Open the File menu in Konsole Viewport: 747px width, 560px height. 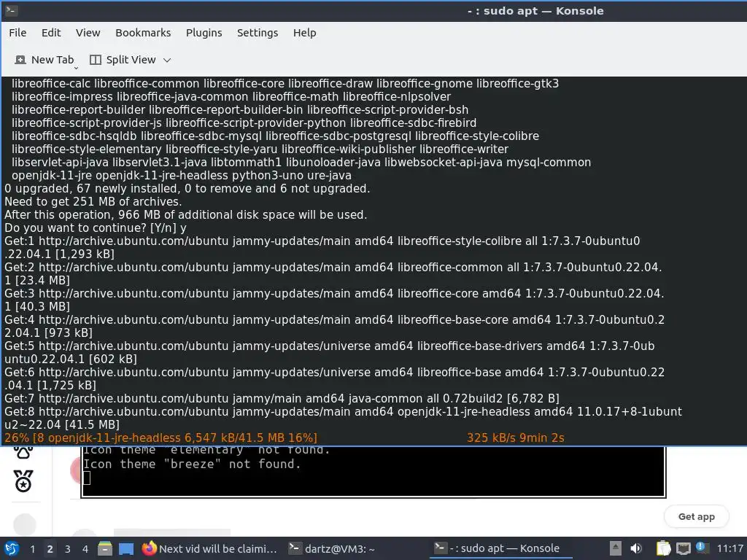click(x=18, y=33)
